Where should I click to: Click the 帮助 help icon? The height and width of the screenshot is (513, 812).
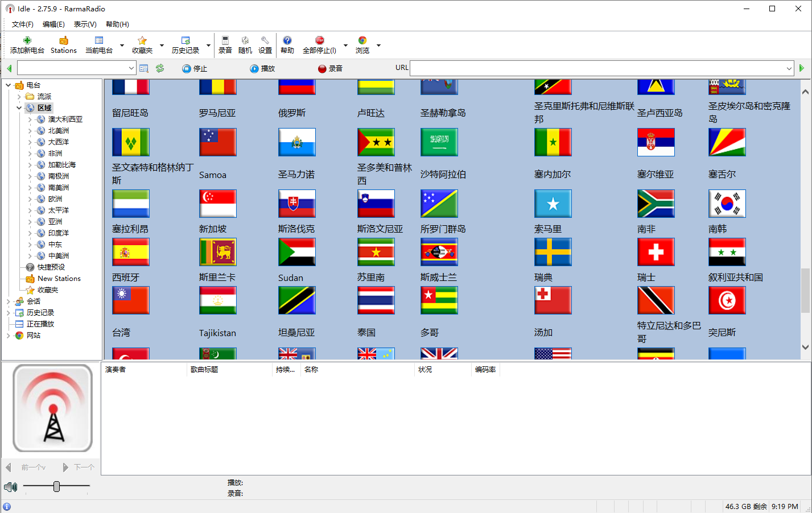pyautogui.click(x=287, y=41)
